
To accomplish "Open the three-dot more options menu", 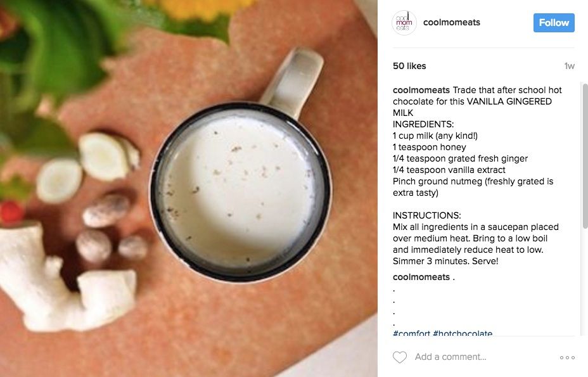I will (567, 357).
